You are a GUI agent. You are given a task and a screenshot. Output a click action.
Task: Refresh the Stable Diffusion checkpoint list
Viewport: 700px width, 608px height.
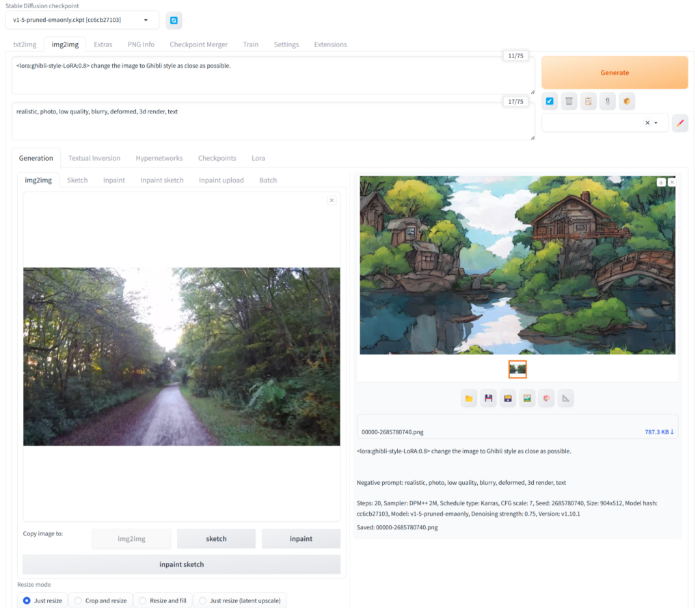pos(174,21)
